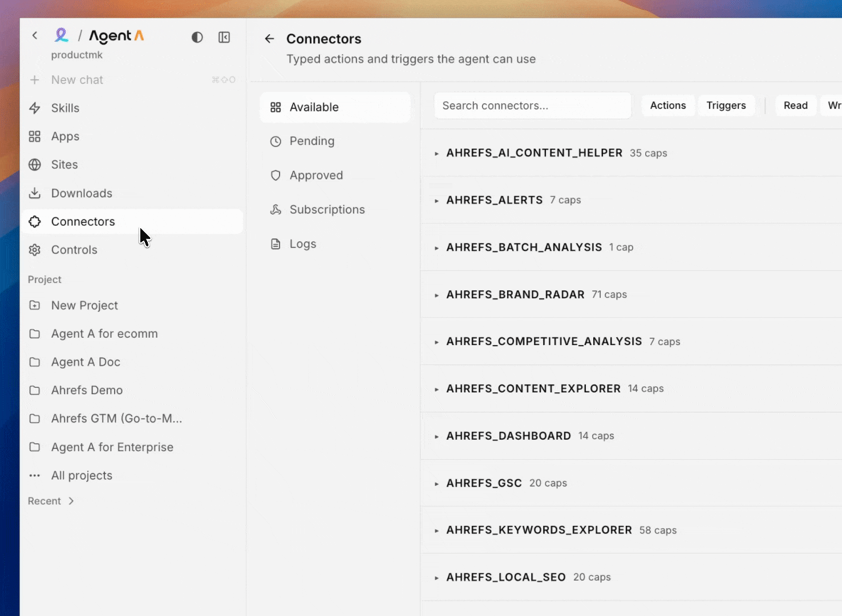
Task: Click the Ahrefs GTM folder icon
Action: pyautogui.click(x=35, y=419)
